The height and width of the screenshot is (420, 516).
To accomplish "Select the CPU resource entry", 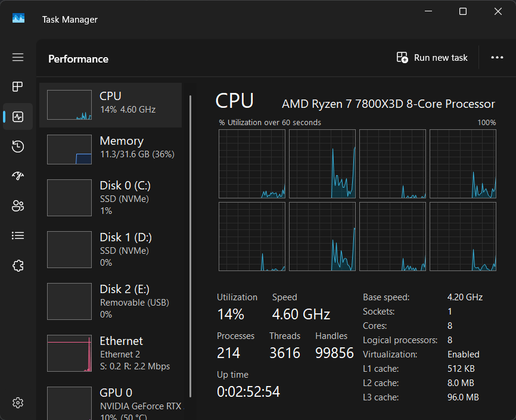I will point(111,105).
